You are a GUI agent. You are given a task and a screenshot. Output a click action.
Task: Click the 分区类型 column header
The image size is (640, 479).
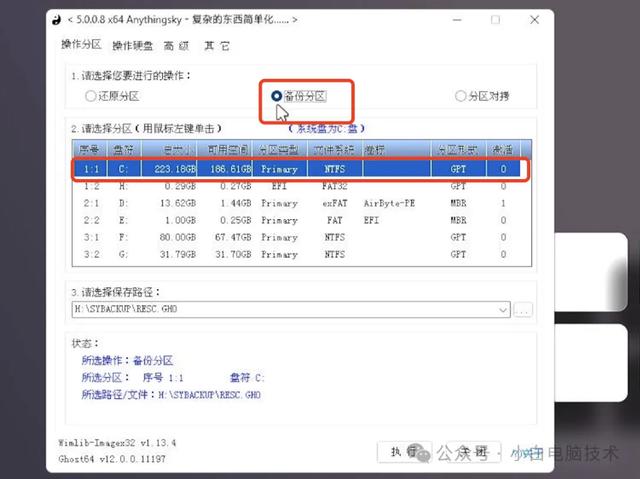(280, 149)
